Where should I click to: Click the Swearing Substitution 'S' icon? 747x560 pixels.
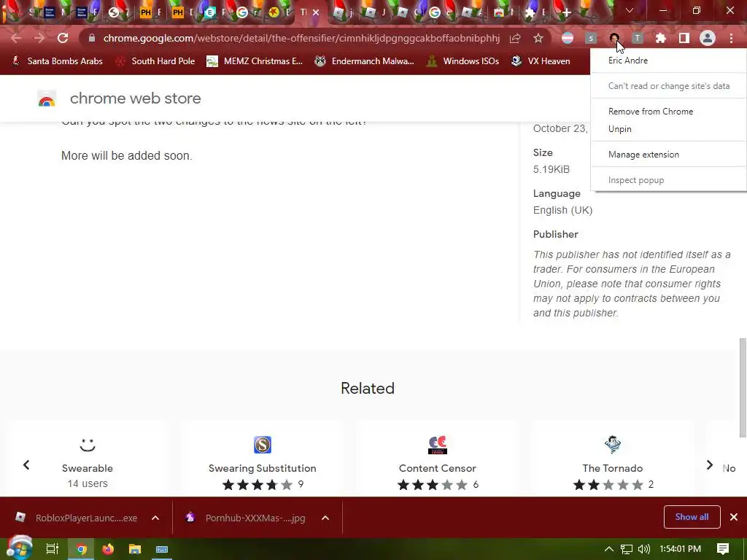[x=263, y=445]
